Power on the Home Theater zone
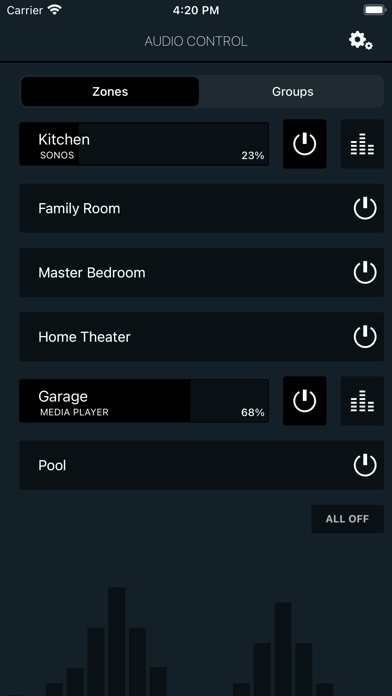392x696 pixels. coord(365,336)
